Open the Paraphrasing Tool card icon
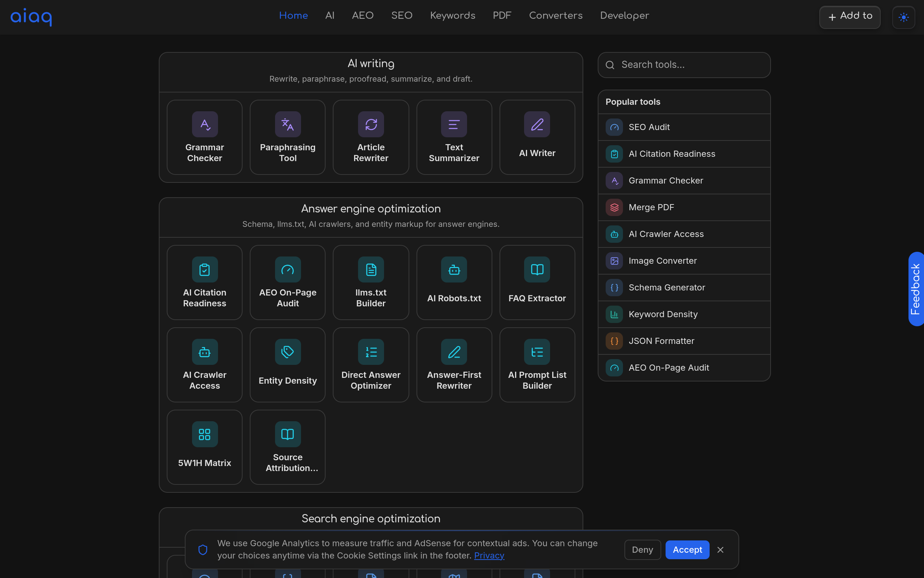 tap(288, 124)
